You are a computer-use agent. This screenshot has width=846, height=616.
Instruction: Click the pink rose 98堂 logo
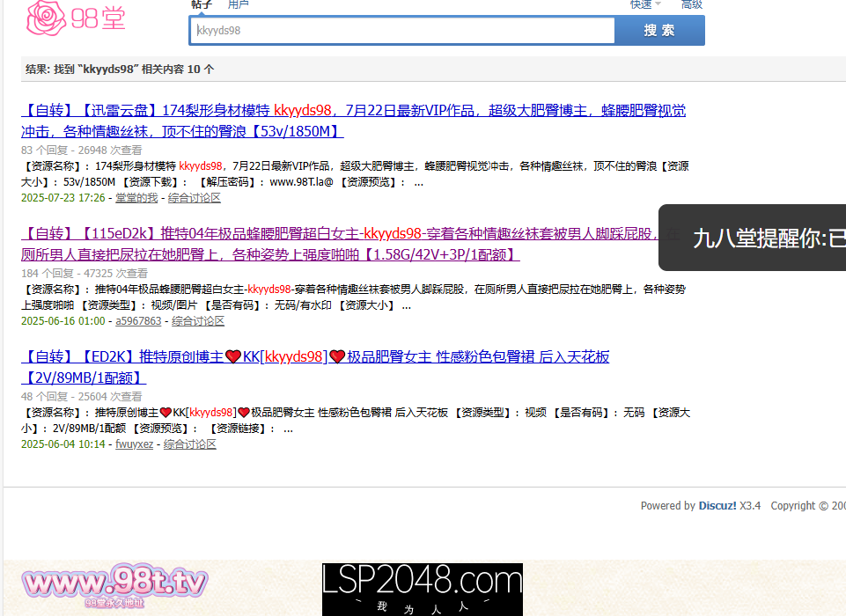click(75, 18)
